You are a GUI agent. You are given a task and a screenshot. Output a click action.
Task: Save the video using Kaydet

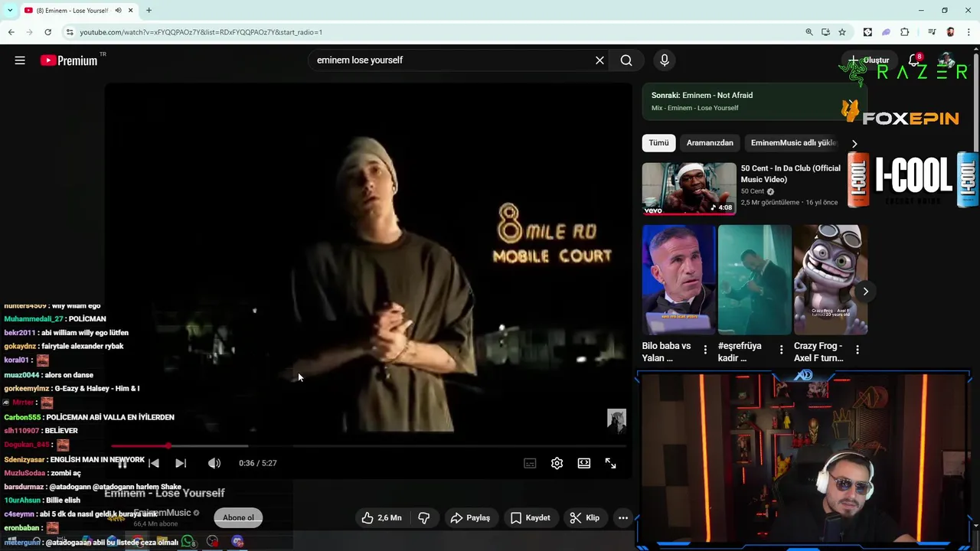click(x=530, y=518)
